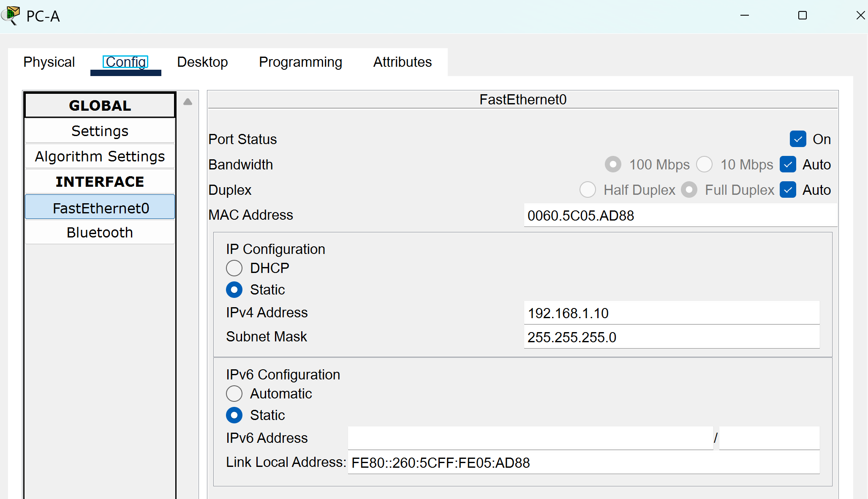Click the Subnet Mask field
Screen dimensions: 868x499
point(671,337)
